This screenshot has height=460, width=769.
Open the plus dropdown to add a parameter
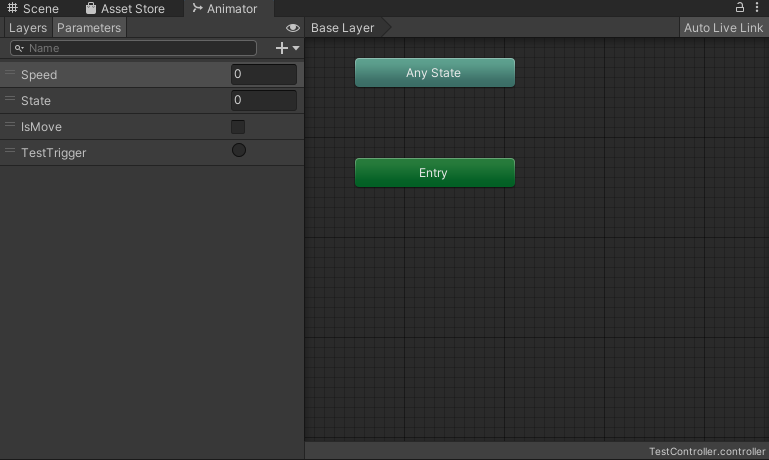click(x=287, y=48)
